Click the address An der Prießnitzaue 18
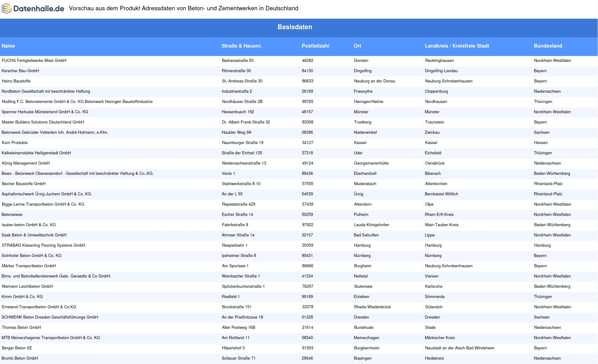This screenshot has height=364, width=598. point(242,317)
